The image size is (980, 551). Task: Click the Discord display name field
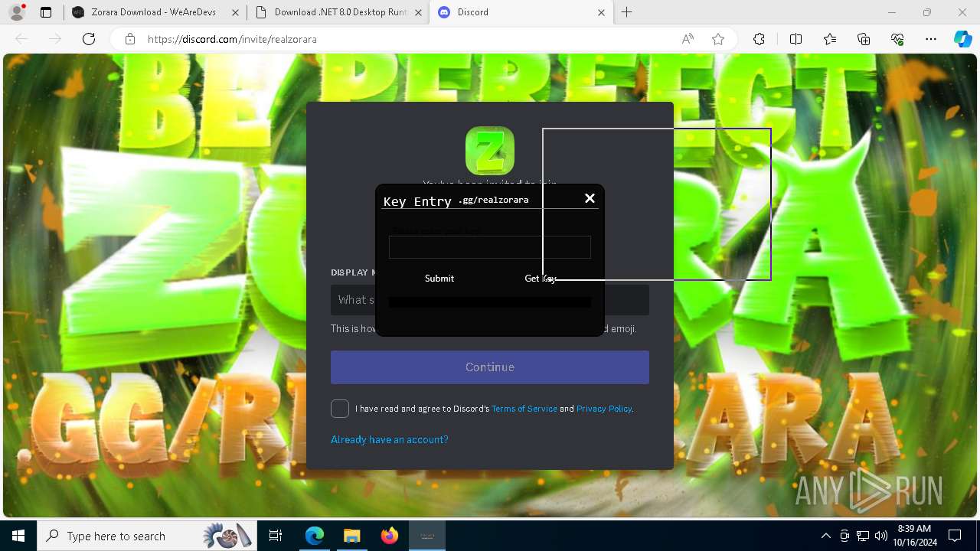(x=490, y=300)
